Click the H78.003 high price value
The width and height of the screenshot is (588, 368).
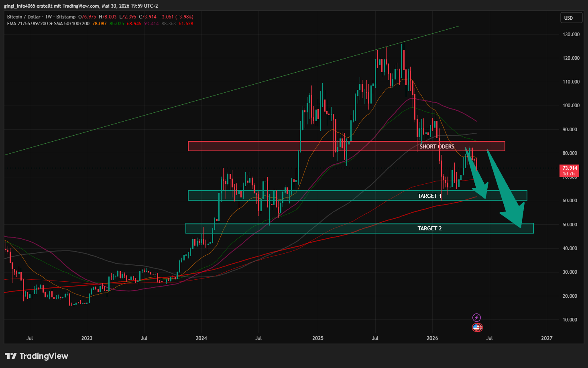click(x=108, y=17)
